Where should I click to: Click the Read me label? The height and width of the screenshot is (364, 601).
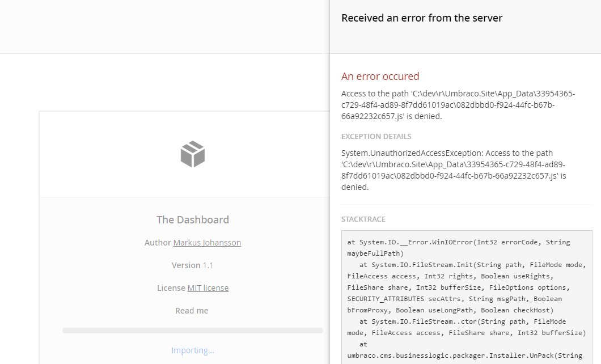click(x=192, y=310)
